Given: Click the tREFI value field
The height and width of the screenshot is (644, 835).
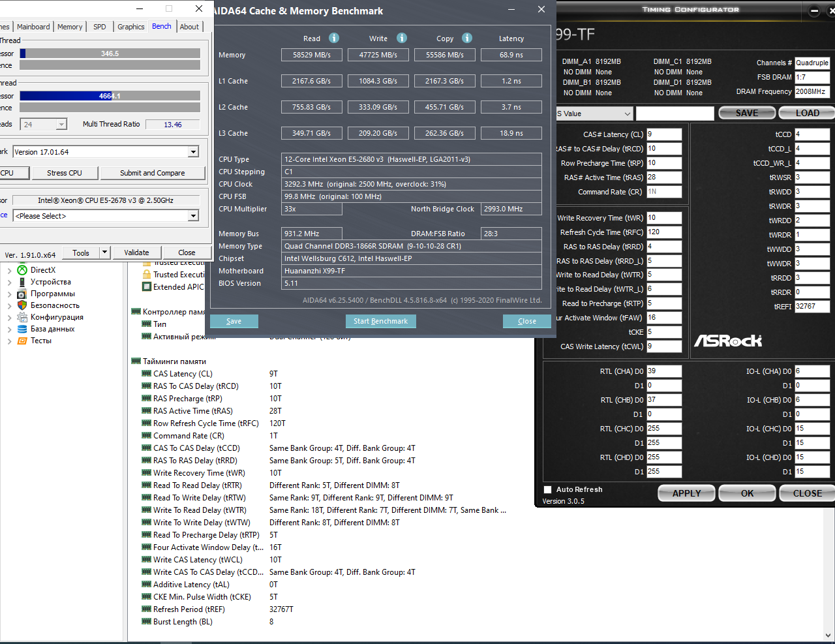Looking at the screenshot, I should tap(812, 307).
